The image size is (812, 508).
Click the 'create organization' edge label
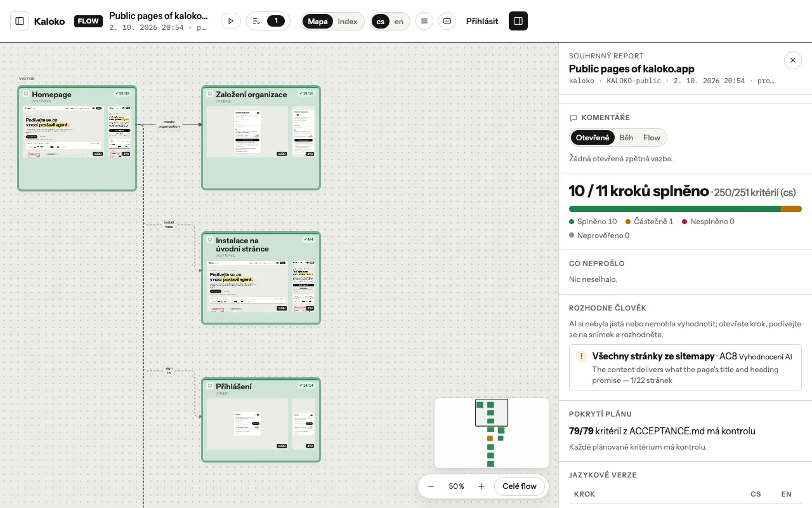tap(169, 124)
